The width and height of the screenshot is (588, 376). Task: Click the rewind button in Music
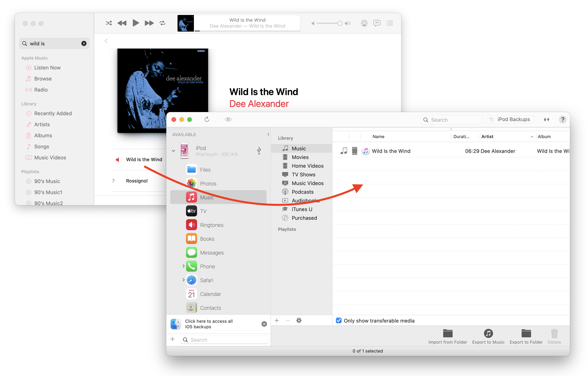[x=122, y=23]
